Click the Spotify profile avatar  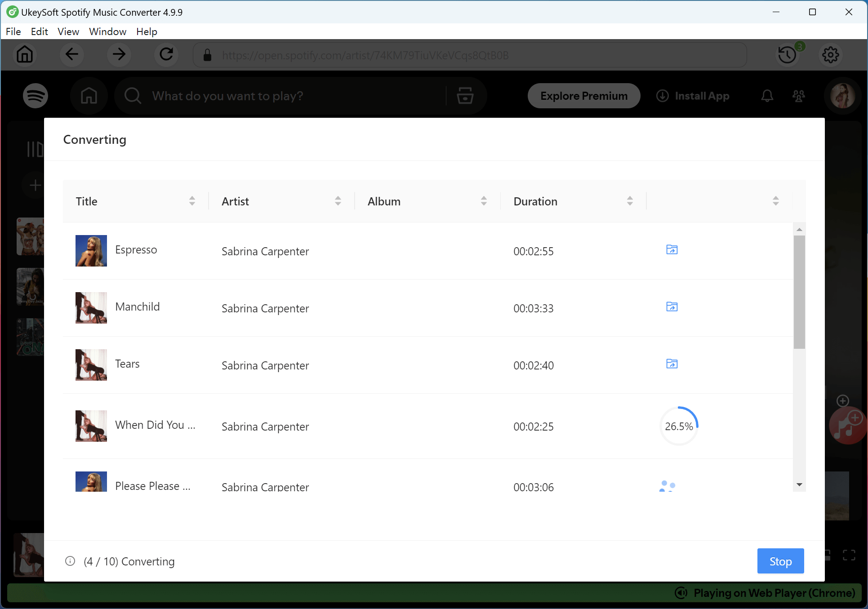(843, 96)
